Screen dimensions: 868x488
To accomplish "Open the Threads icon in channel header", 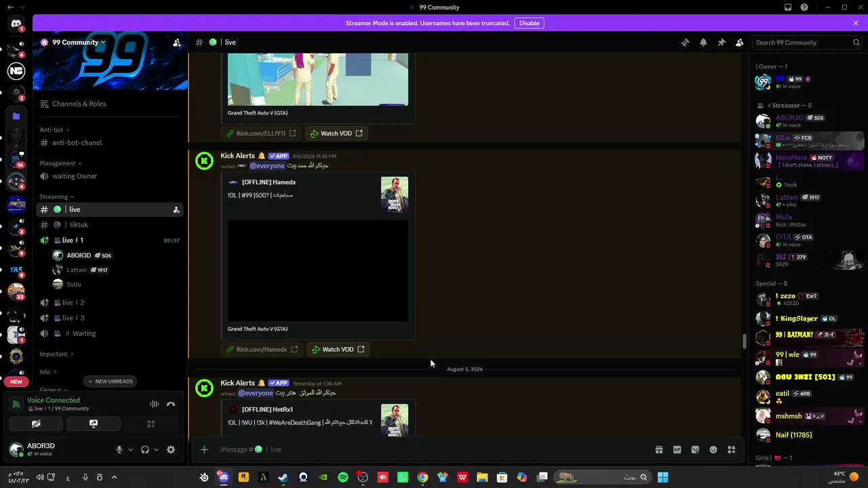I will point(685,42).
